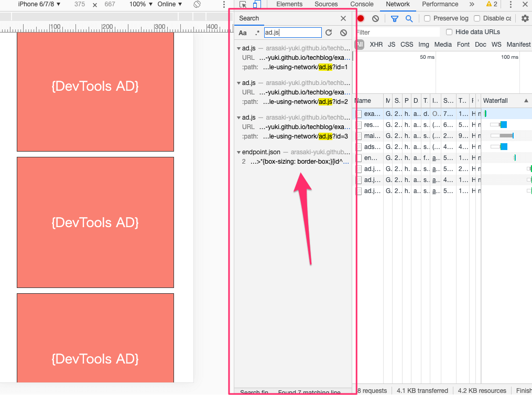Filter requests by XHR type
The image size is (532, 395).
click(x=376, y=45)
